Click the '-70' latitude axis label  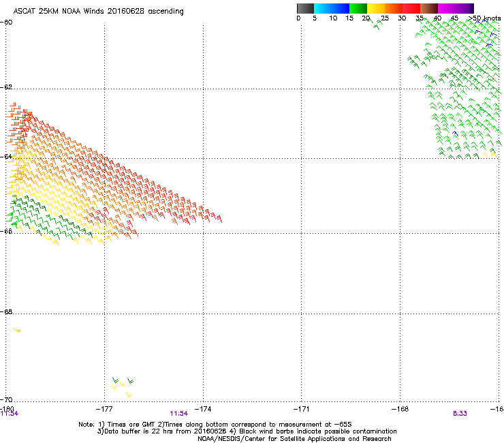point(6,399)
